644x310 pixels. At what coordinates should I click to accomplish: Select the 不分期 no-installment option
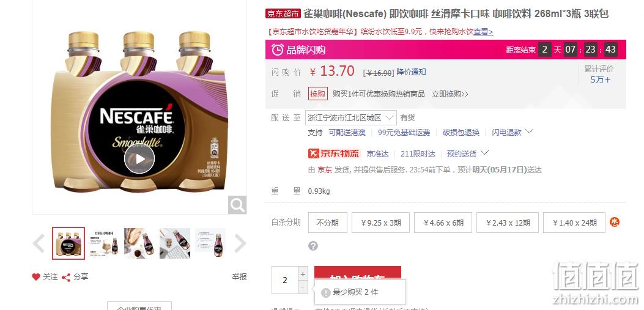coord(327,223)
